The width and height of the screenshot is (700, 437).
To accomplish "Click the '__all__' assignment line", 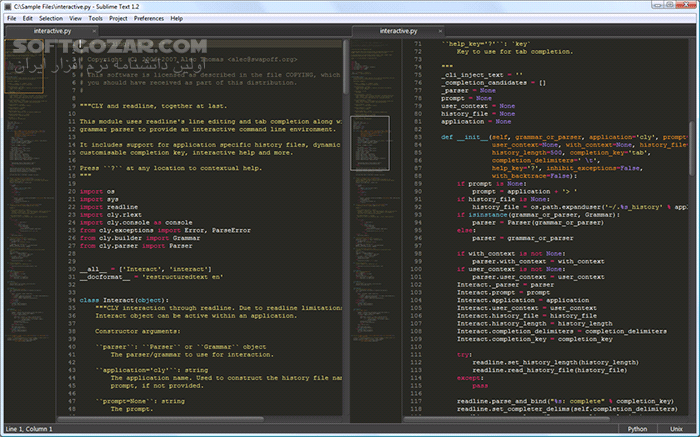I will [146, 269].
